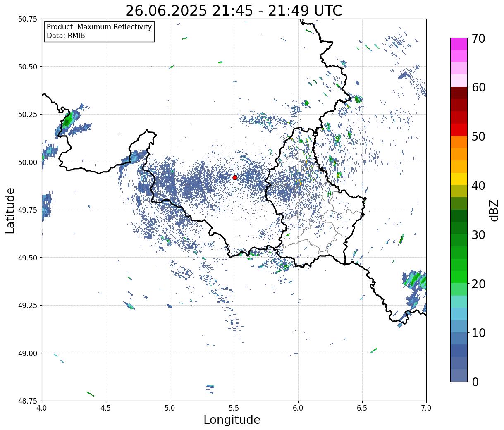Select the darkest maroon band just below 60

pos(459,93)
